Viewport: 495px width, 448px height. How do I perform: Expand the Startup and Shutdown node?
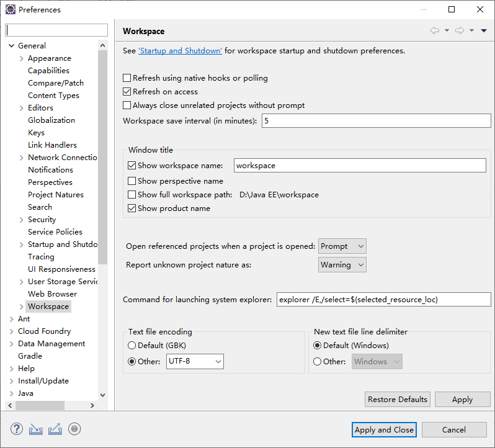(22, 244)
